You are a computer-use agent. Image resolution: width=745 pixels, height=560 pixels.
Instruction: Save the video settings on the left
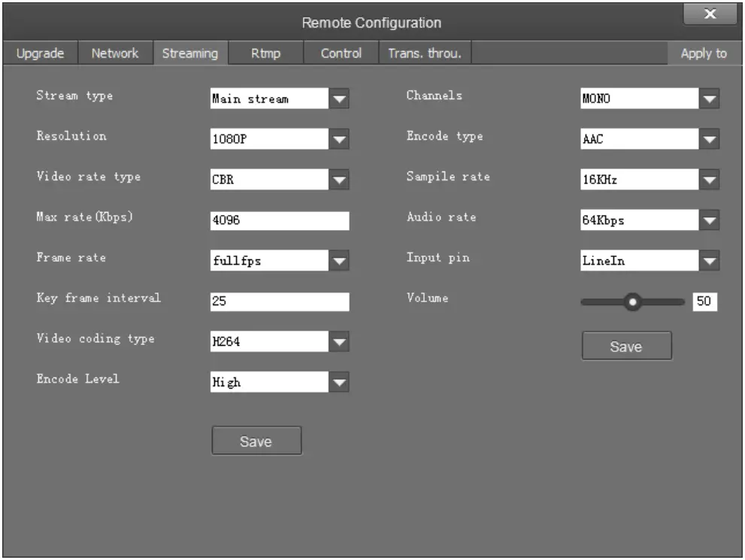click(x=256, y=441)
